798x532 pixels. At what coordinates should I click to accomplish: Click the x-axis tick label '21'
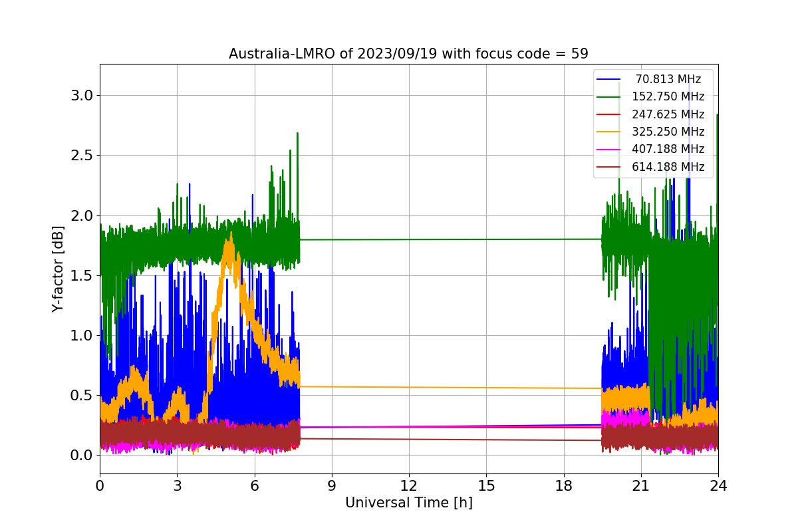(x=640, y=486)
